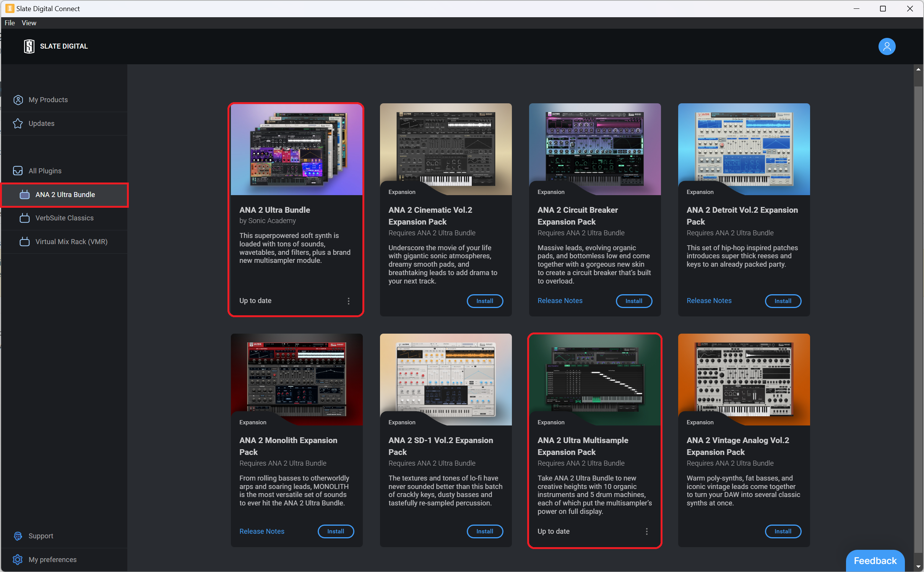Click 'Up to date' on Ultra Multisample card

click(x=554, y=531)
